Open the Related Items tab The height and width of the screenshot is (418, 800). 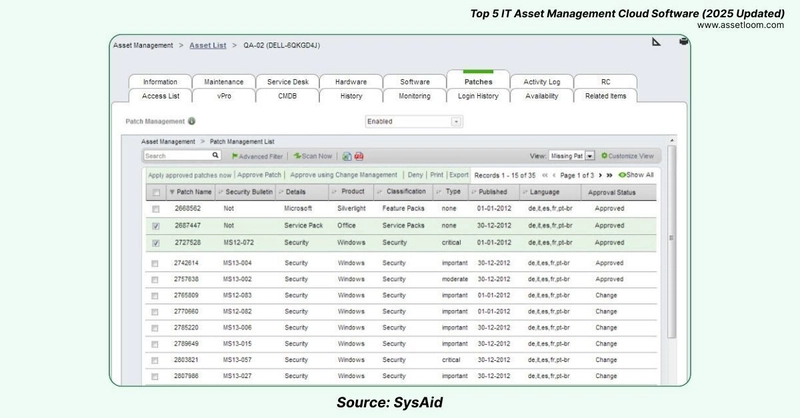pos(606,96)
